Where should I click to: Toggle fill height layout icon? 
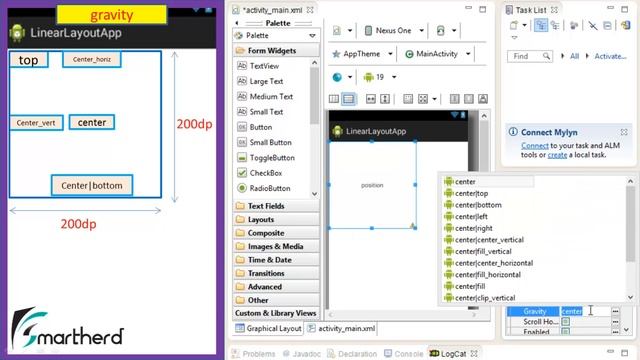pos(385,99)
